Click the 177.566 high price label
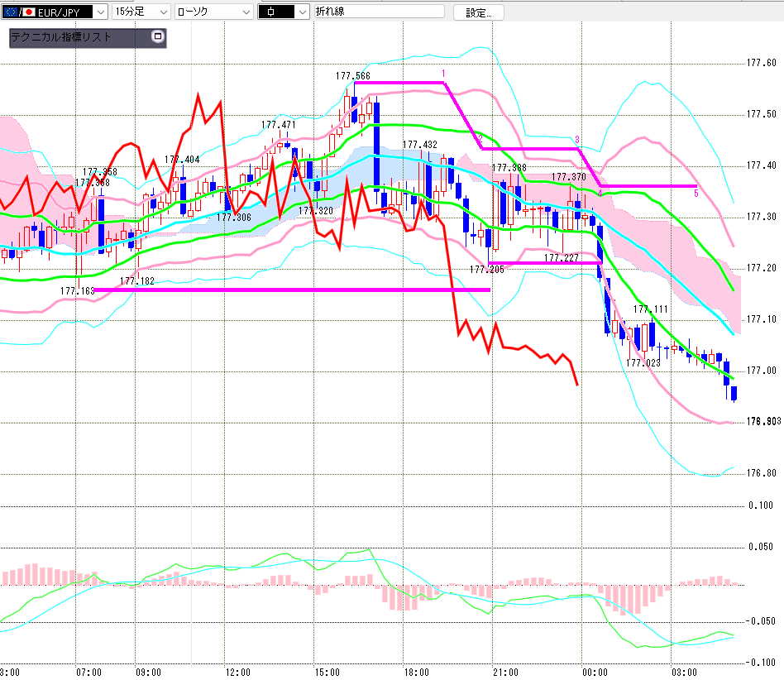 coord(353,76)
